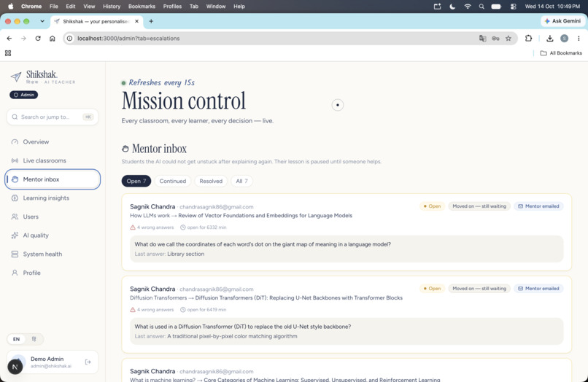Screen dimensions: 588x382
Task: Open the Demo Admin account card
Action: [53, 362]
